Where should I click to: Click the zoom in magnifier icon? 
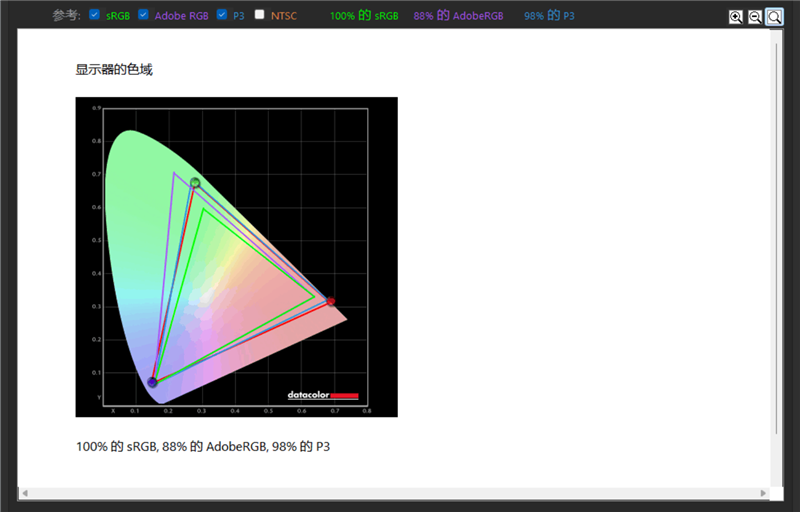point(736,17)
